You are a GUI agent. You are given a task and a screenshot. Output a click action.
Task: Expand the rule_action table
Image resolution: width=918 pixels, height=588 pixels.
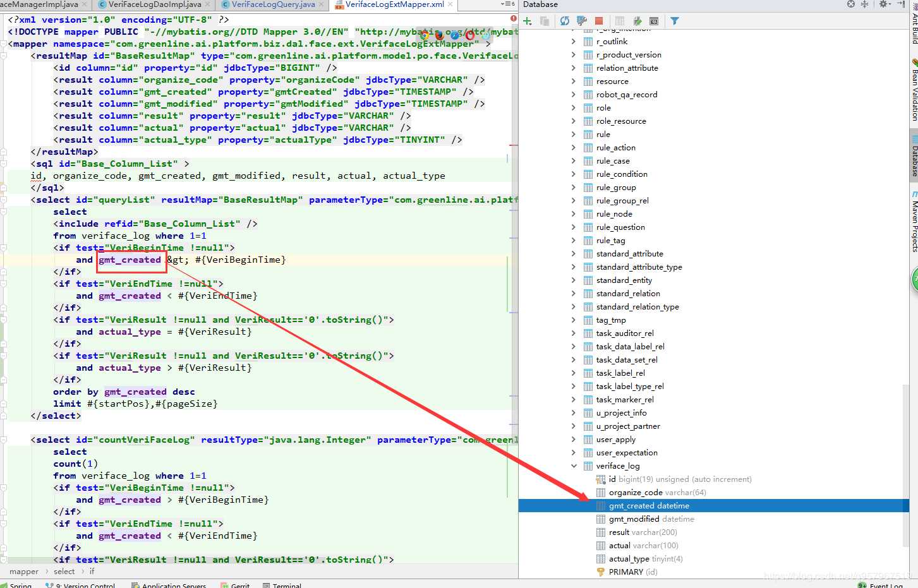574,148
